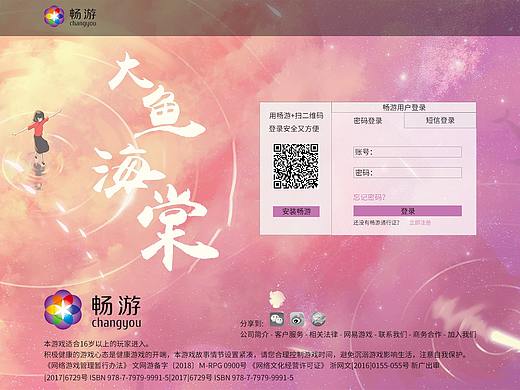Open the 联系我们 footer link
This screenshot has height=390, width=520.
click(x=392, y=334)
